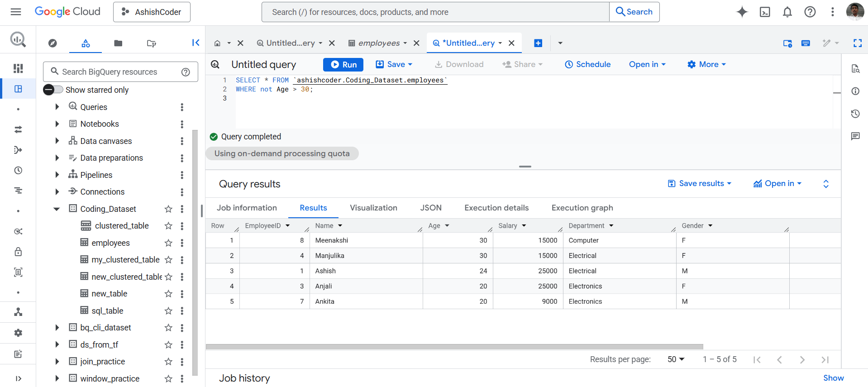Click the home tab icon
This screenshot has height=387, width=868.
(217, 43)
